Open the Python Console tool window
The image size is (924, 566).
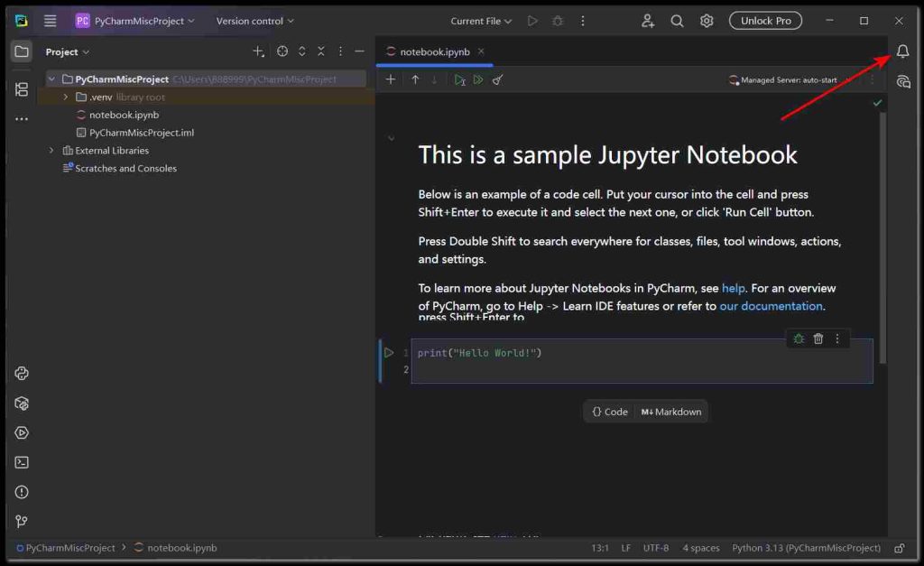(22, 374)
